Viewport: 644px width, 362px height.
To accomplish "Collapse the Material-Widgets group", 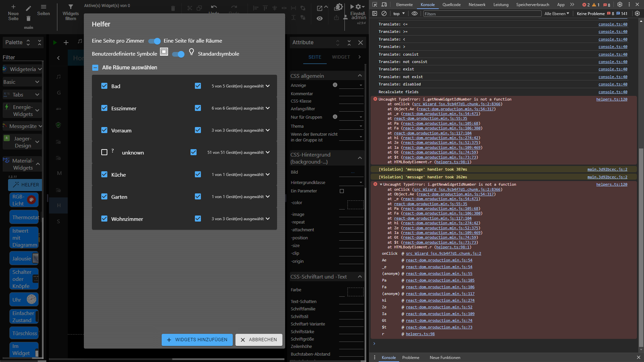I will pos(38,164).
